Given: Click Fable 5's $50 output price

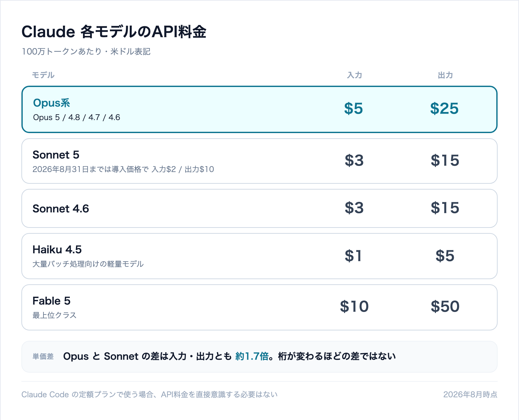Looking at the screenshot, I should click(x=445, y=306).
